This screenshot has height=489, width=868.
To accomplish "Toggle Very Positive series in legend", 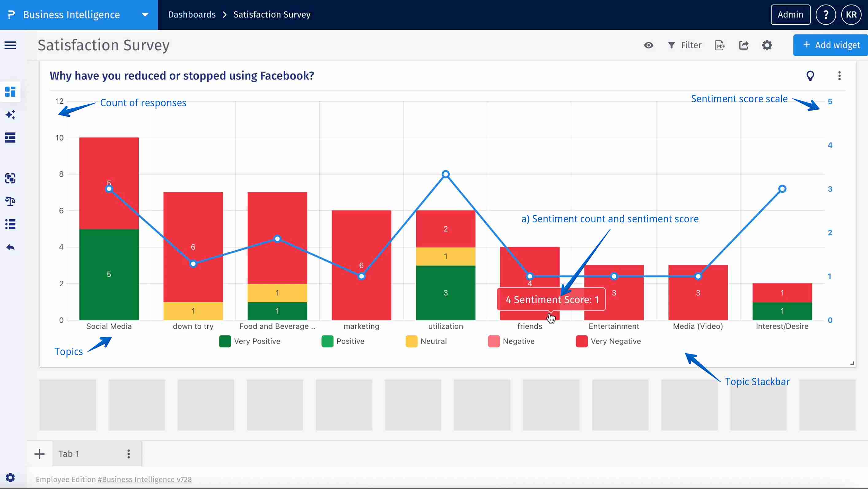I will [x=250, y=341].
